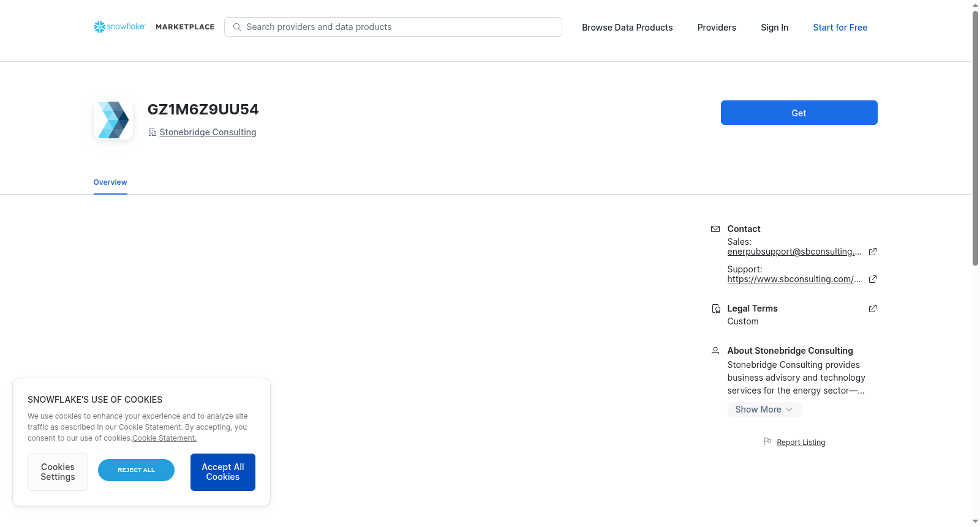Click the GZ1M6Z9UU54 listing logo thumbnail

113,120
